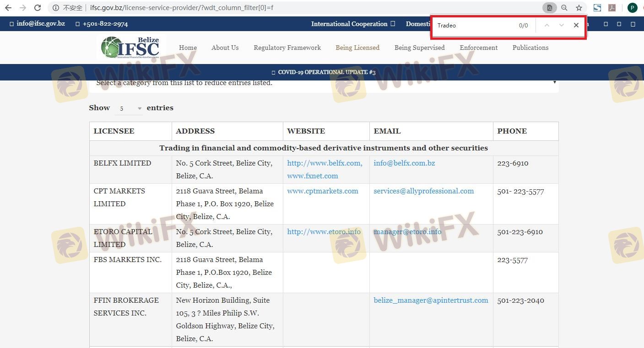The height and width of the screenshot is (348, 644).
Task: Click phone number '501- 223-5577' in CPT row
Action: (x=520, y=192)
